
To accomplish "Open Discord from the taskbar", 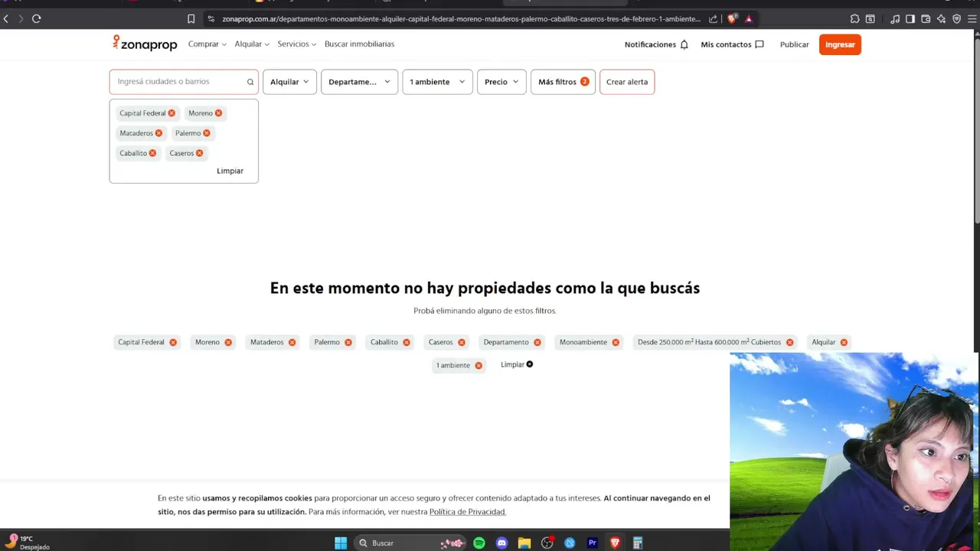I will (x=501, y=543).
